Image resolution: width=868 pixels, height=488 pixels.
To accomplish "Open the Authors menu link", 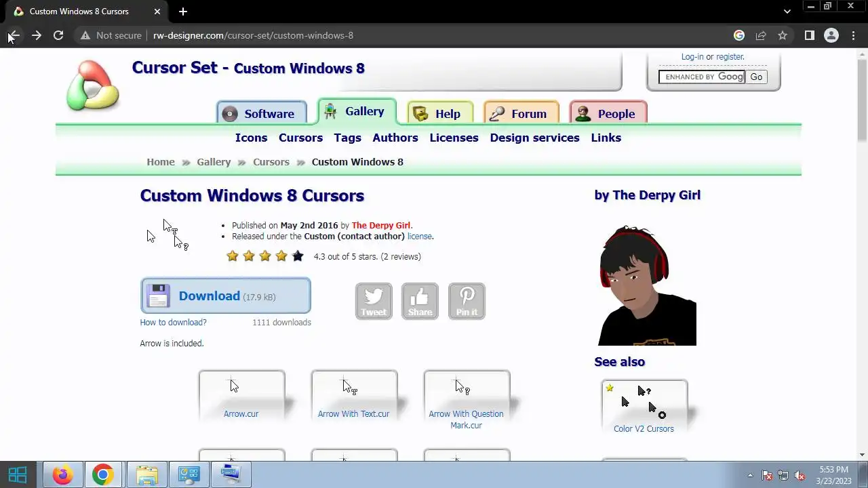I will (395, 138).
